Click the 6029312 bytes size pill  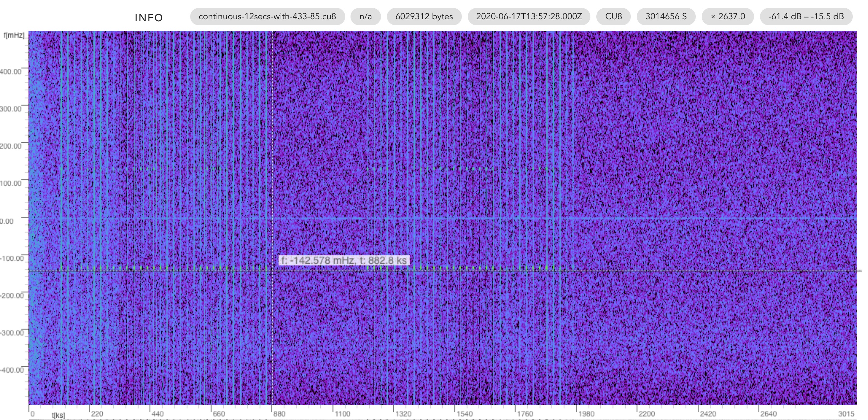(424, 17)
